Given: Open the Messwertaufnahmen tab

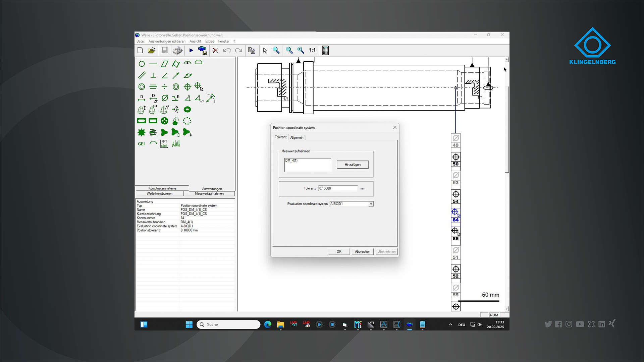Looking at the screenshot, I should point(209,194).
